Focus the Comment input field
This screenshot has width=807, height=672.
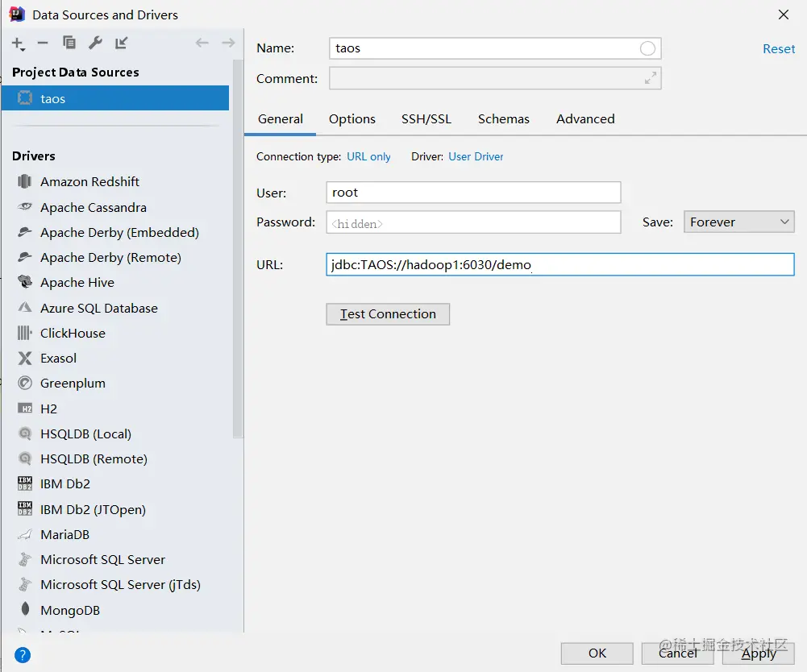(x=495, y=78)
